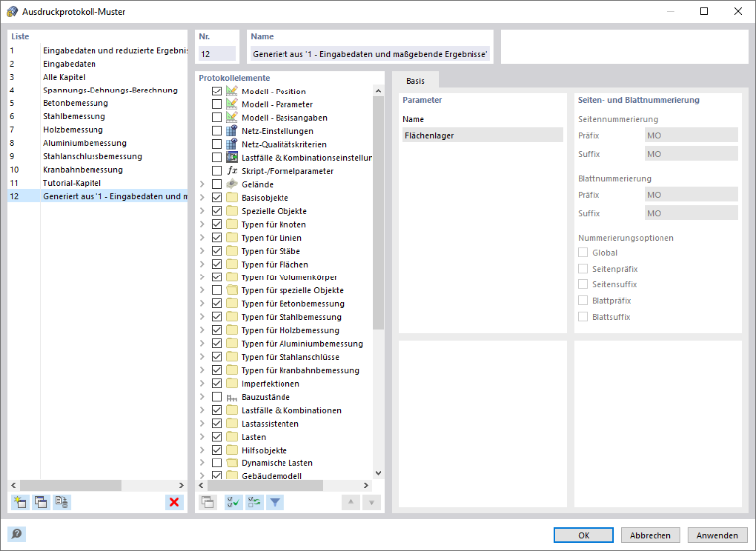Click the Lastfälle & Kombinationseinstellungen icon
756x551 pixels.
[x=232, y=157]
